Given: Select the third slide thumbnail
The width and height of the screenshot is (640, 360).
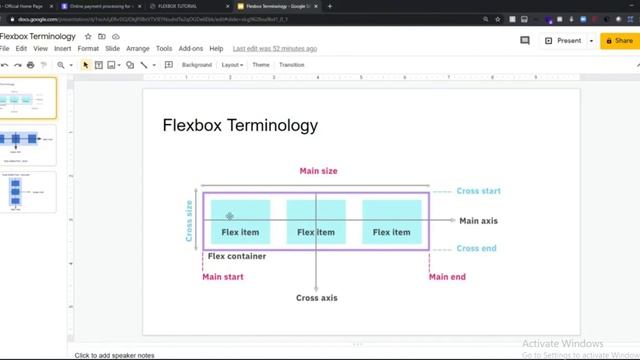Looking at the screenshot, I should 28,192.
